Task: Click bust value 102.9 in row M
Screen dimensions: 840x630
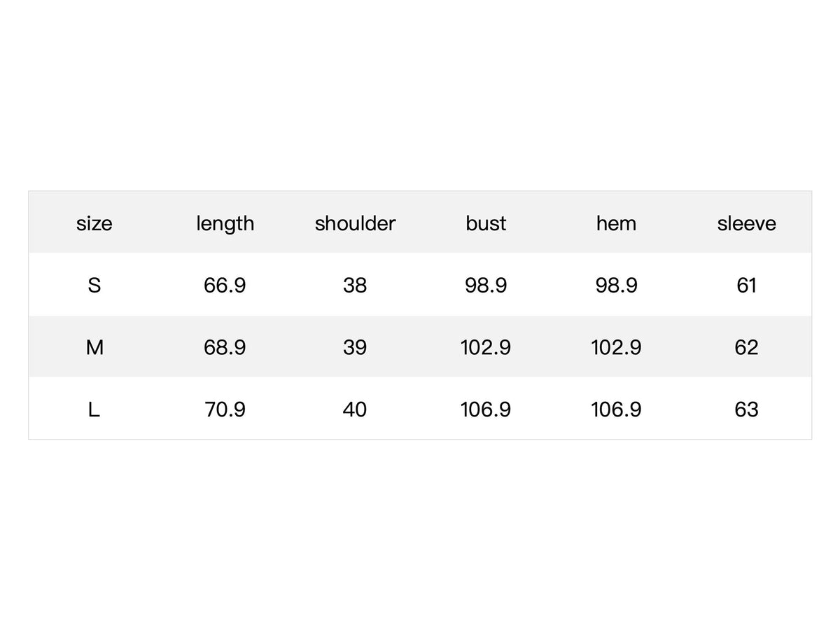Action: pos(486,347)
